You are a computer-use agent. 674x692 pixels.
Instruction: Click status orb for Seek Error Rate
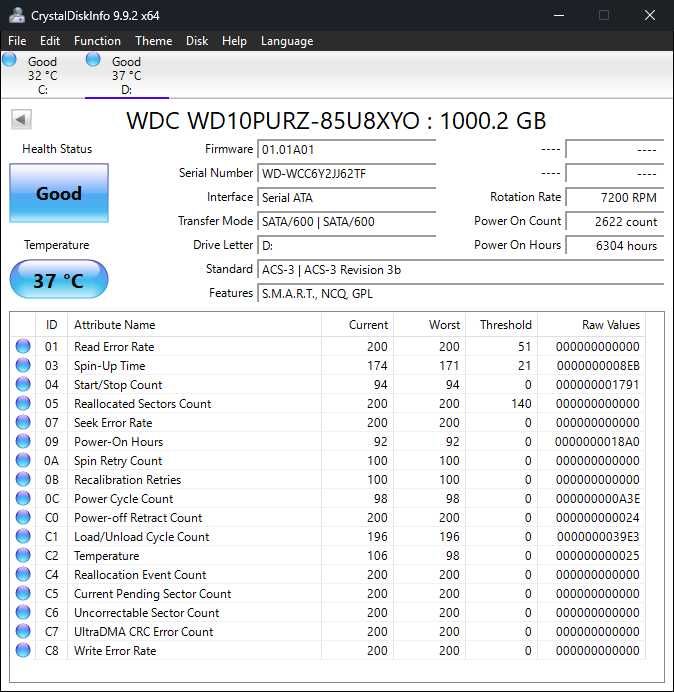(x=23, y=422)
